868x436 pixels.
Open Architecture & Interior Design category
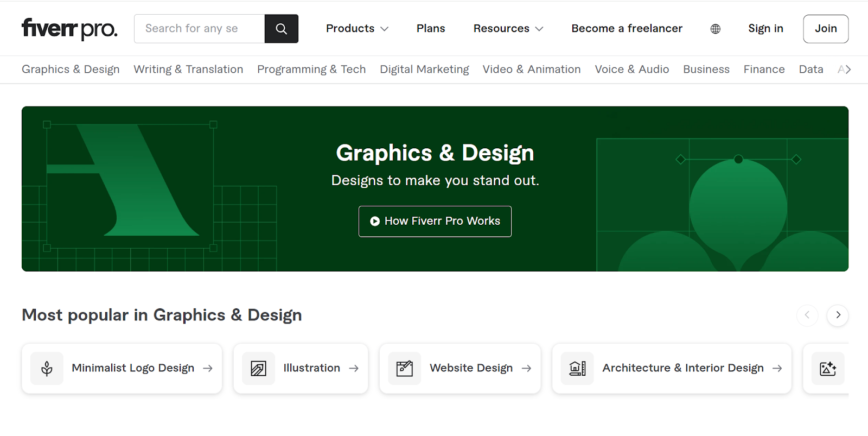[x=672, y=369]
